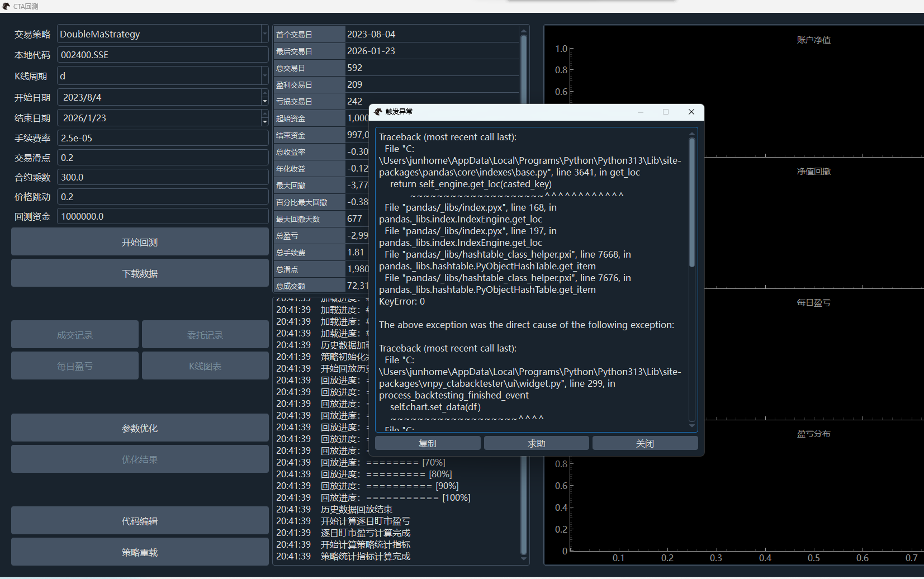Click the 回测资金 capital input field

pos(162,216)
